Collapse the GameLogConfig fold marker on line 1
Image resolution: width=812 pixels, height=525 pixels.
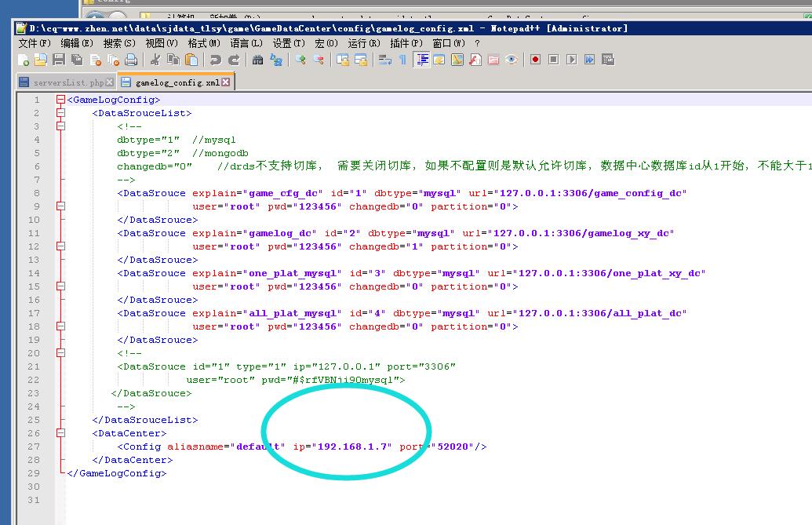pyautogui.click(x=60, y=100)
